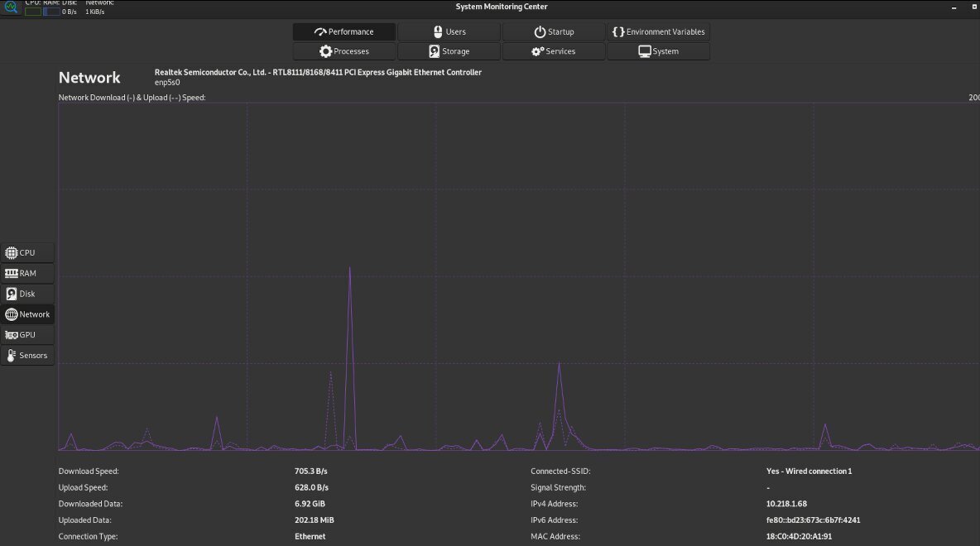980x546 pixels.
Task: Click the power icon for Startup
Action: tap(540, 32)
